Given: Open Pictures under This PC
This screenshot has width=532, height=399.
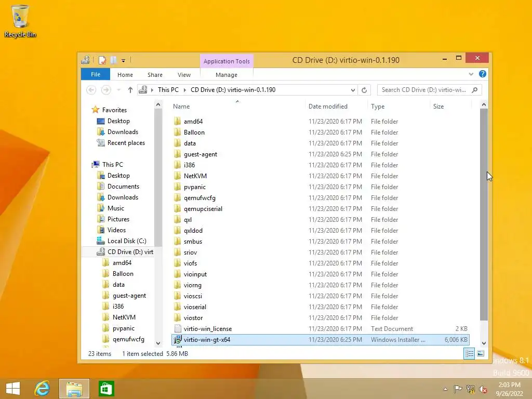Looking at the screenshot, I should pyautogui.click(x=118, y=219).
